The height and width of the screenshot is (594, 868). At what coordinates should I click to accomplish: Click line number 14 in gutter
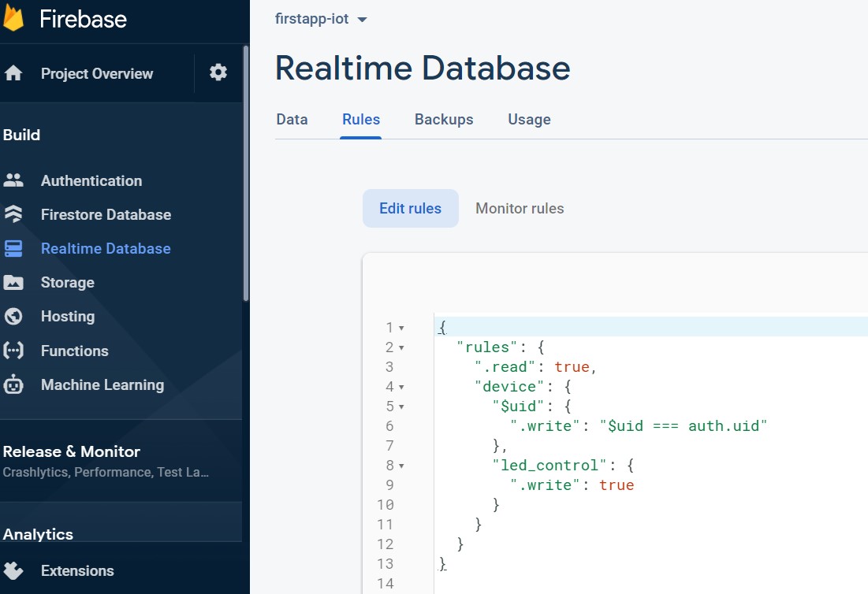click(386, 584)
